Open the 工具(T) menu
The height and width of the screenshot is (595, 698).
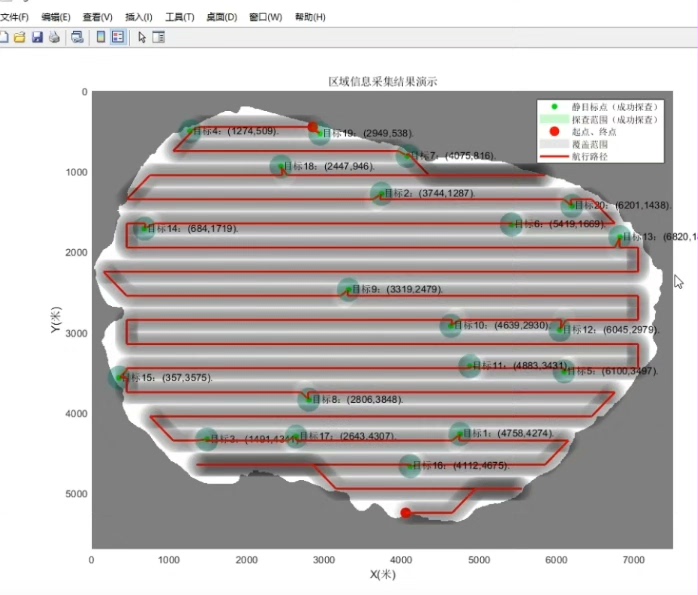pyautogui.click(x=180, y=17)
